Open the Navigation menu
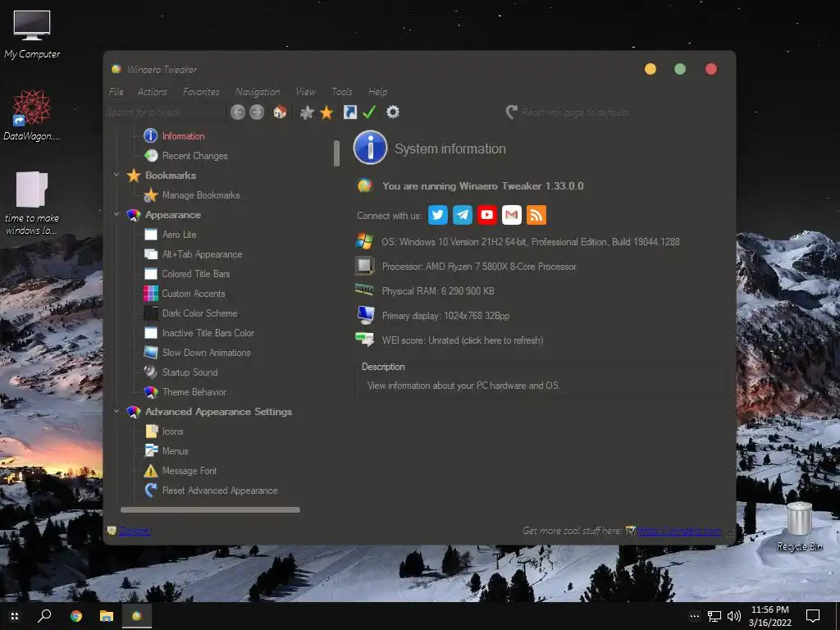 click(258, 92)
